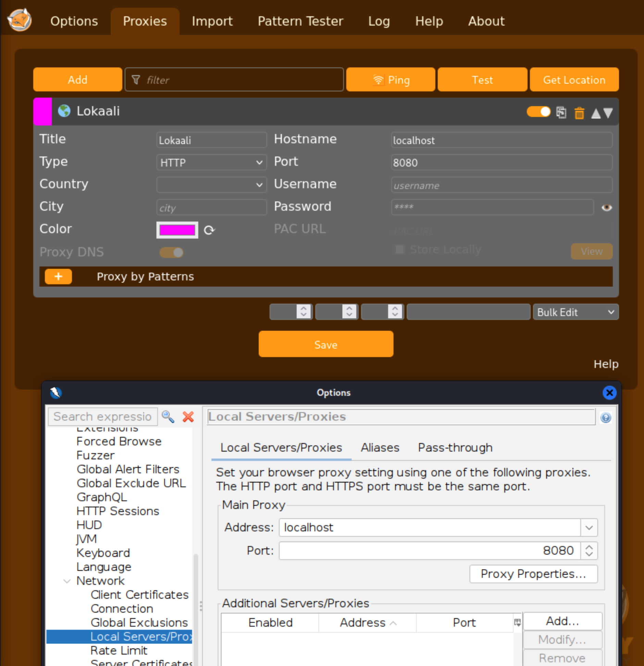Click into the Hostname input field
The height and width of the screenshot is (666, 644).
(x=501, y=140)
